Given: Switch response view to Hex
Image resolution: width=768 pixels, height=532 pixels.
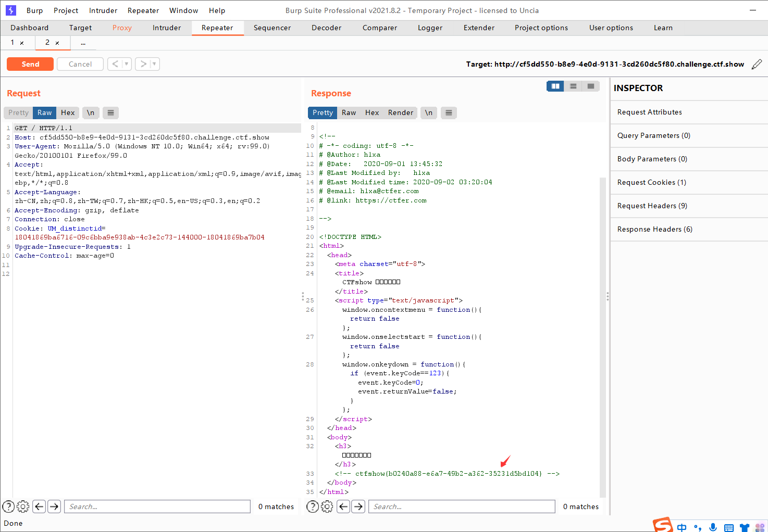Looking at the screenshot, I should (372, 112).
